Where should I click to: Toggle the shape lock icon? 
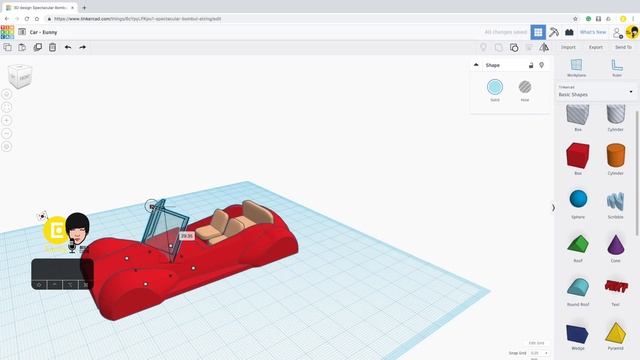pos(531,65)
